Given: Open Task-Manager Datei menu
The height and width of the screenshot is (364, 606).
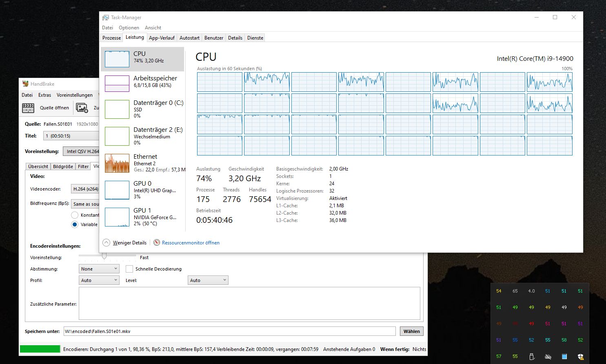Looking at the screenshot, I should pos(108,28).
